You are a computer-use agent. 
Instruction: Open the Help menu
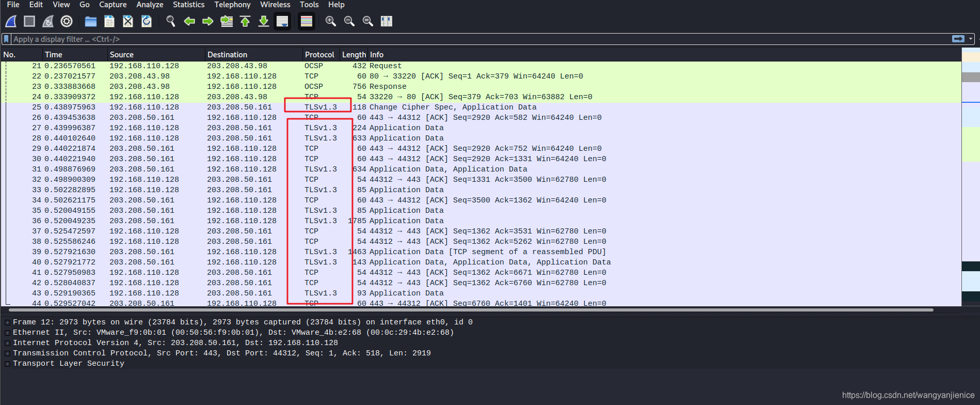click(x=336, y=5)
